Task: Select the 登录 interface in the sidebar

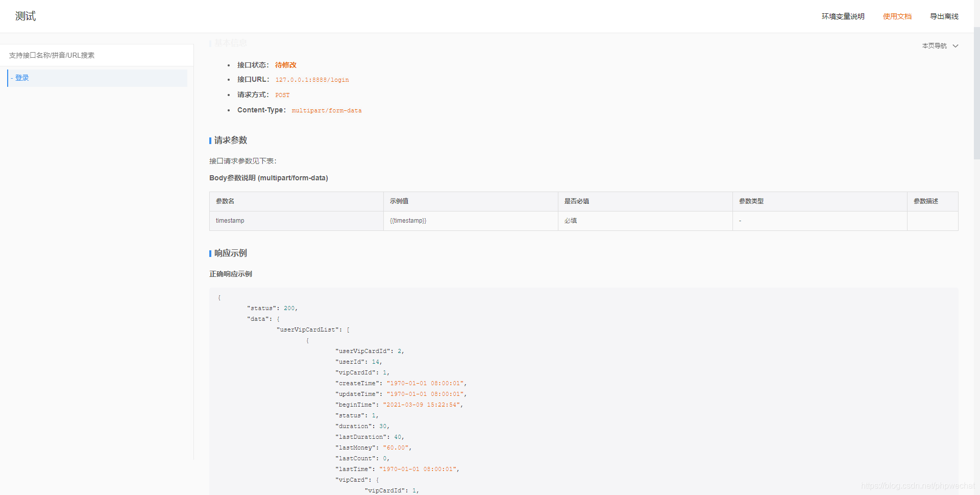Action: pos(97,78)
